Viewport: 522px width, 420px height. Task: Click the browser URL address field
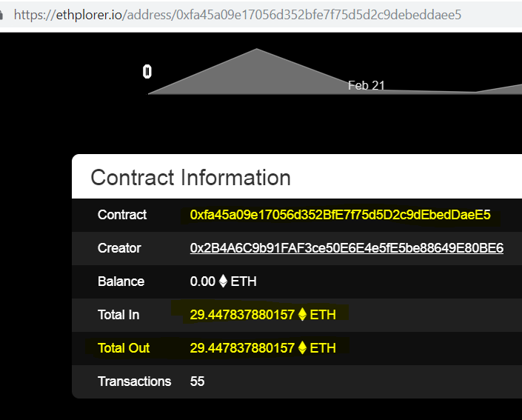point(238,15)
